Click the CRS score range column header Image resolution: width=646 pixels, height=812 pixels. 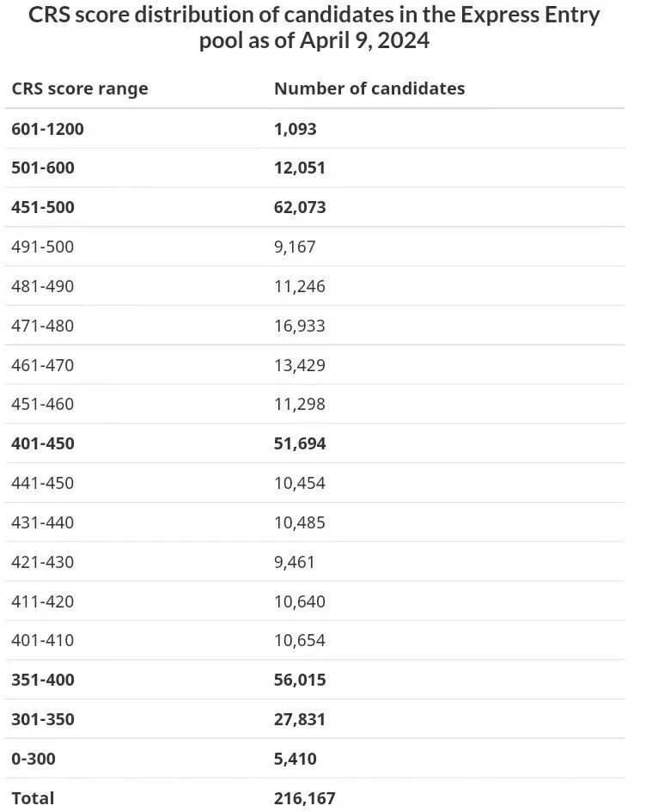[80, 89]
